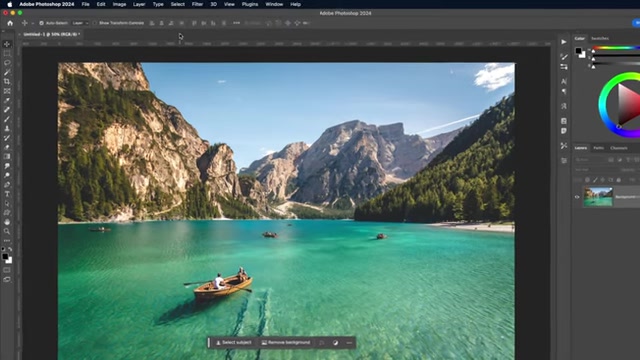Switch to the Channels tab
Viewport: 640px width, 360px height.
point(619,148)
